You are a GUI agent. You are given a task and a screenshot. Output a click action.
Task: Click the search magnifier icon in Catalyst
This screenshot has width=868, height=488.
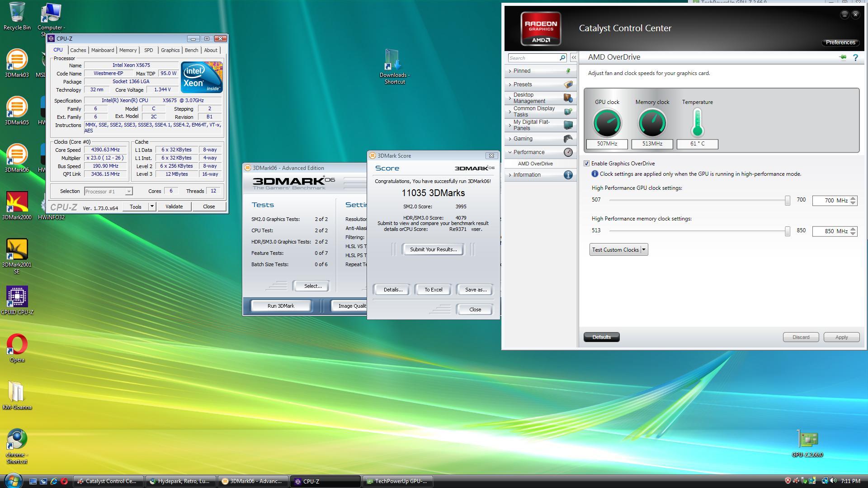tap(562, 58)
